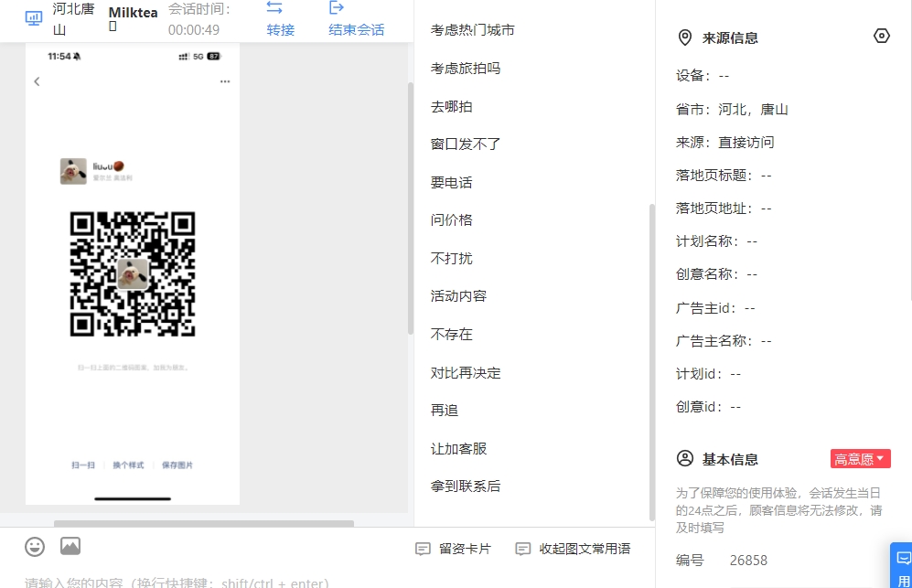Image resolution: width=912 pixels, height=588 pixels.
Task: Click the 收起图文常用语 message icon
Action: coord(523,549)
